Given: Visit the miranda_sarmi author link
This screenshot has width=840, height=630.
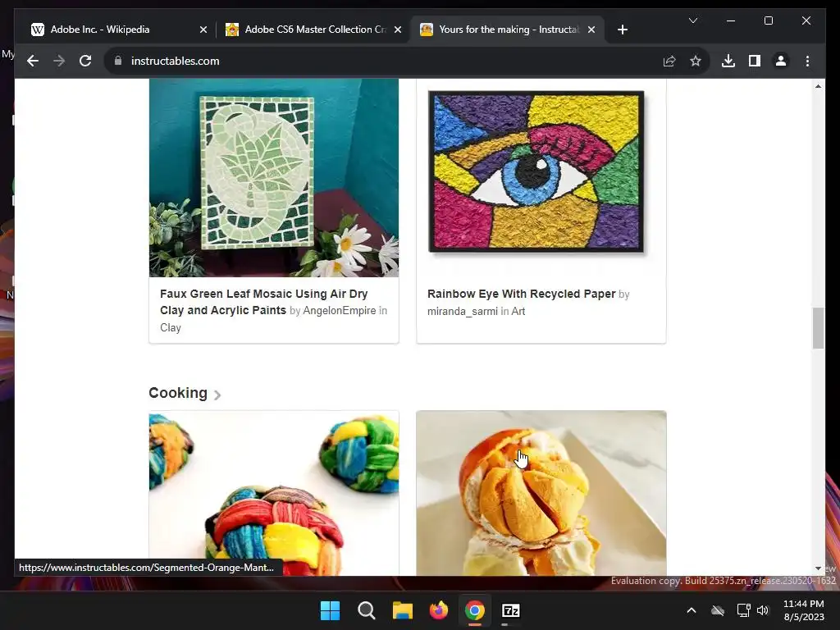Looking at the screenshot, I should (463, 311).
